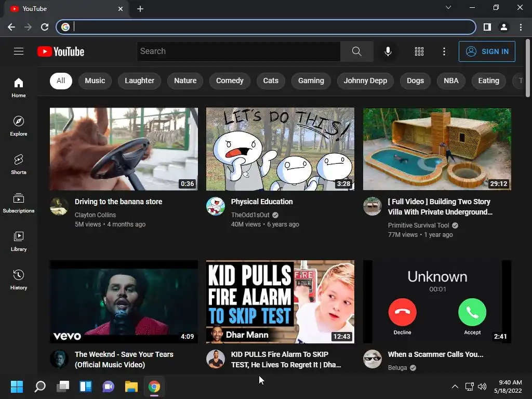The height and width of the screenshot is (399, 532).
Task: Reload the page
Action: click(x=45, y=27)
